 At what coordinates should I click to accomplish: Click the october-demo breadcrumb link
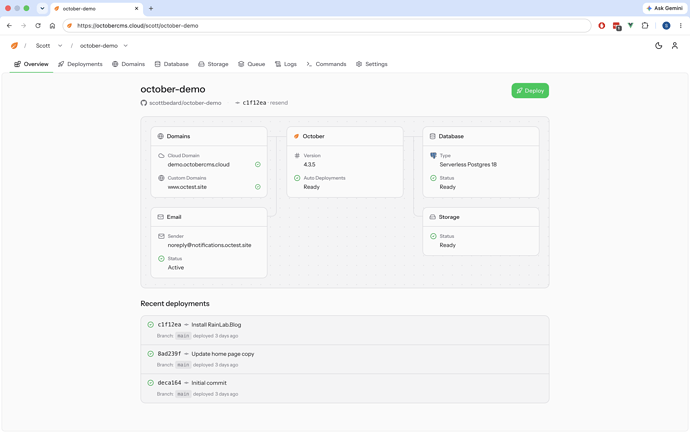click(99, 46)
